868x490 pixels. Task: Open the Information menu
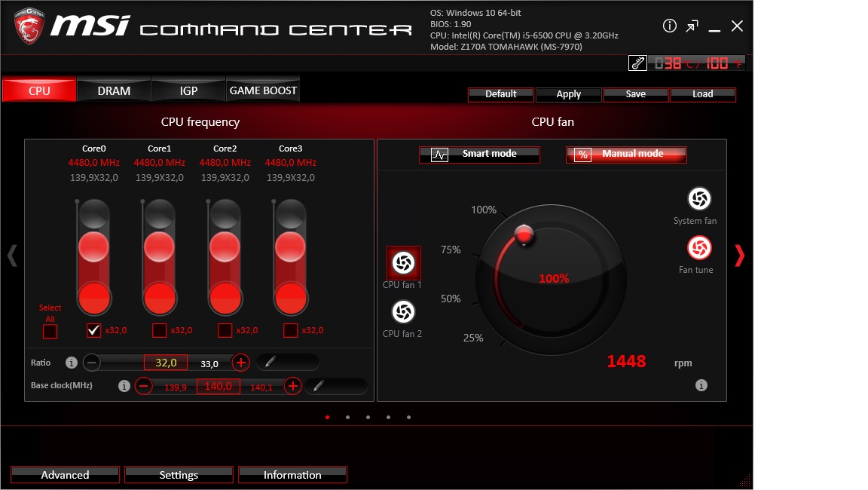292,475
